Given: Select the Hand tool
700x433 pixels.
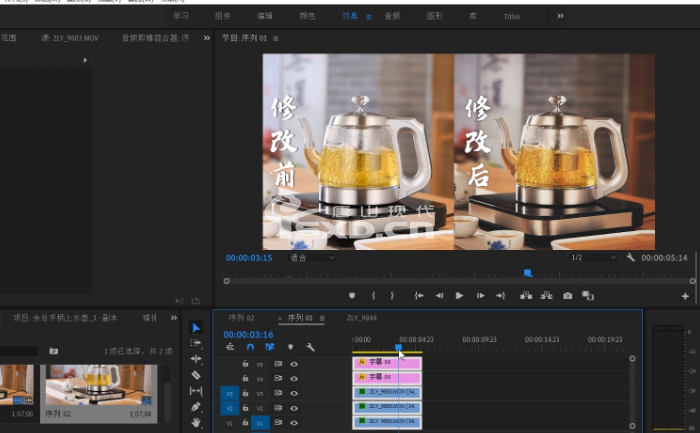Looking at the screenshot, I should pos(196,422).
